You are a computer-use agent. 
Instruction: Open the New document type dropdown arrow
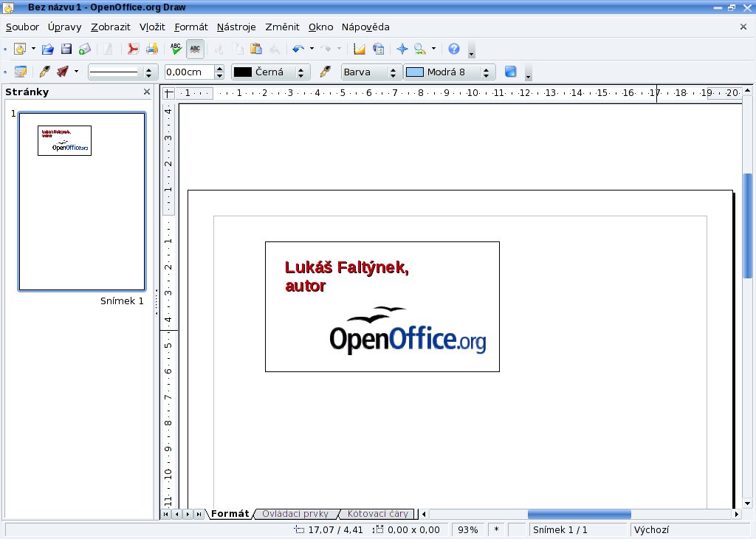pyautogui.click(x=33, y=49)
